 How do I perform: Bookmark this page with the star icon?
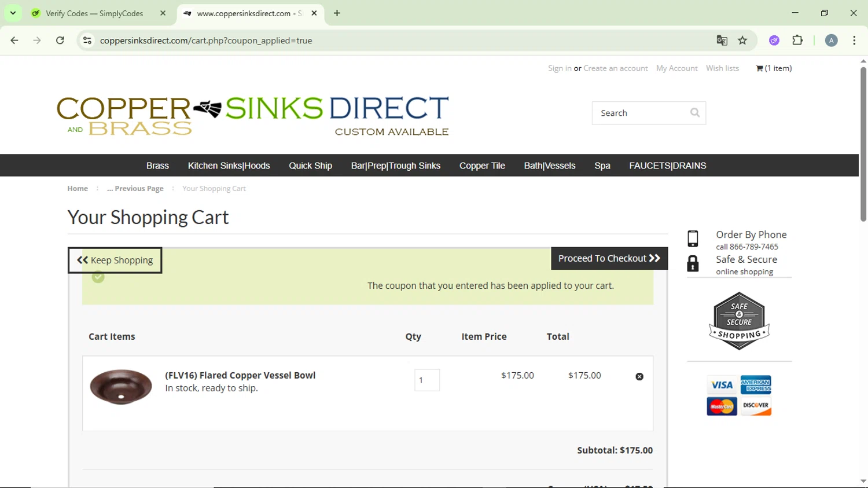click(x=742, y=41)
